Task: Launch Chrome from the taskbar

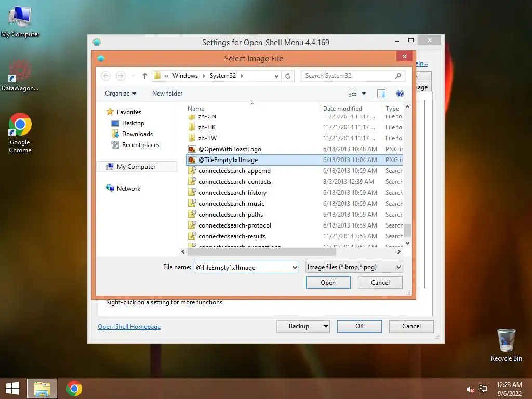Action: click(x=74, y=389)
